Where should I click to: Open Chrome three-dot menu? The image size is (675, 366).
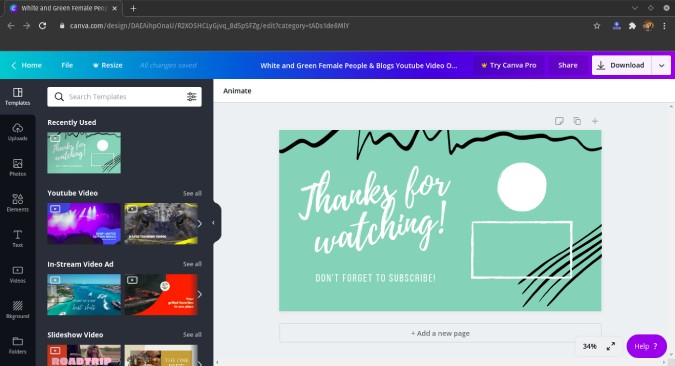(665, 26)
